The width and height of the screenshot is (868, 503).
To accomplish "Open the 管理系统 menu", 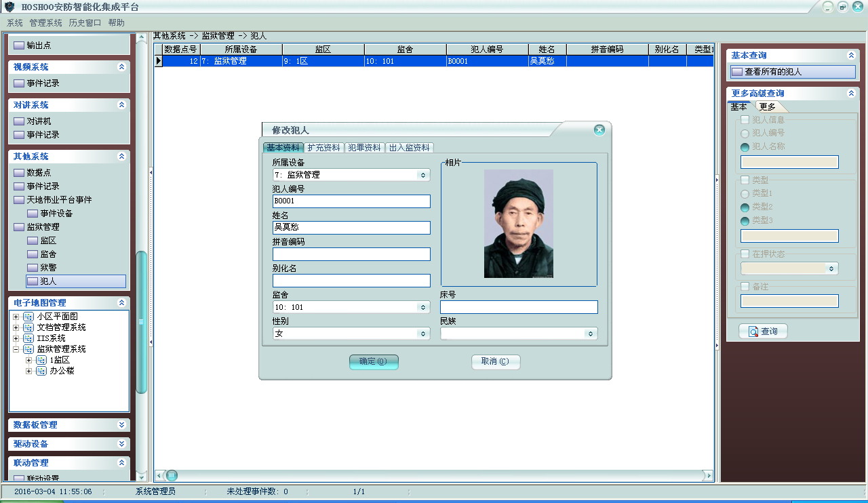I will (x=45, y=22).
